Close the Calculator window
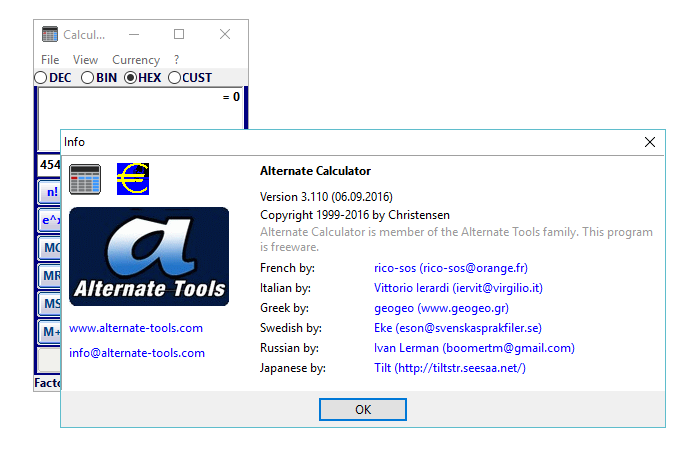Viewport: 694px width, 461px height. pyautogui.click(x=225, y=34)
